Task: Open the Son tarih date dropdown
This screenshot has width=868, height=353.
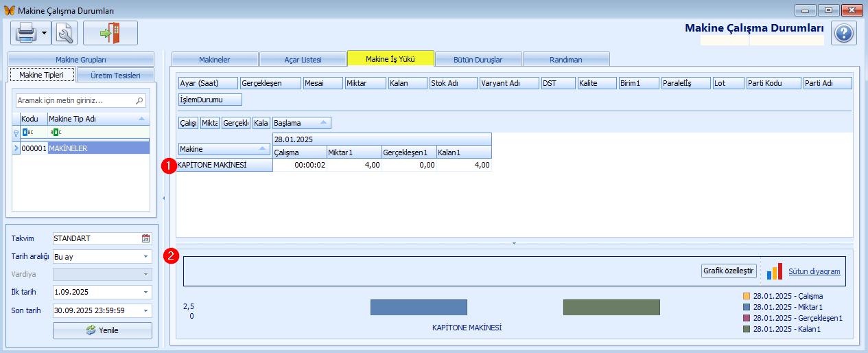Action: pyautogui.click(x=145, y=310)
